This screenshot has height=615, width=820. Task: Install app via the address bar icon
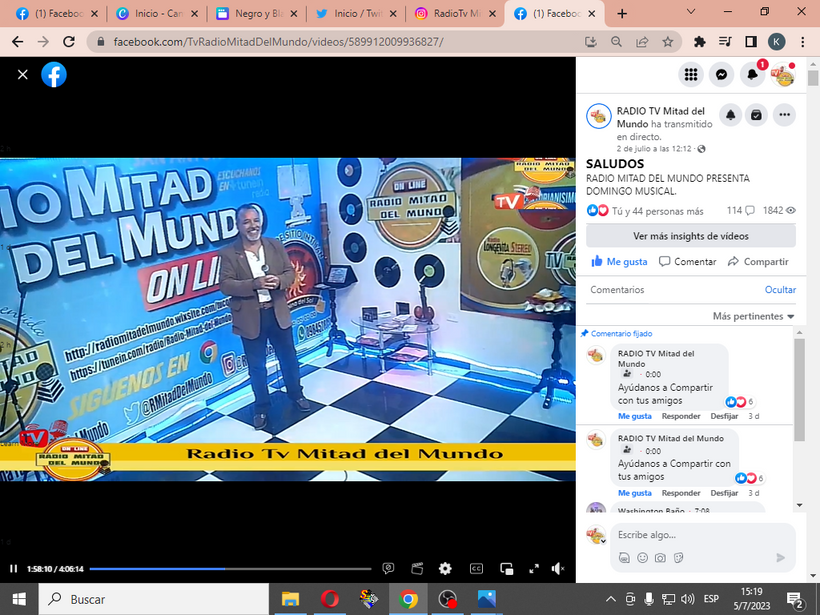(591, 42)
